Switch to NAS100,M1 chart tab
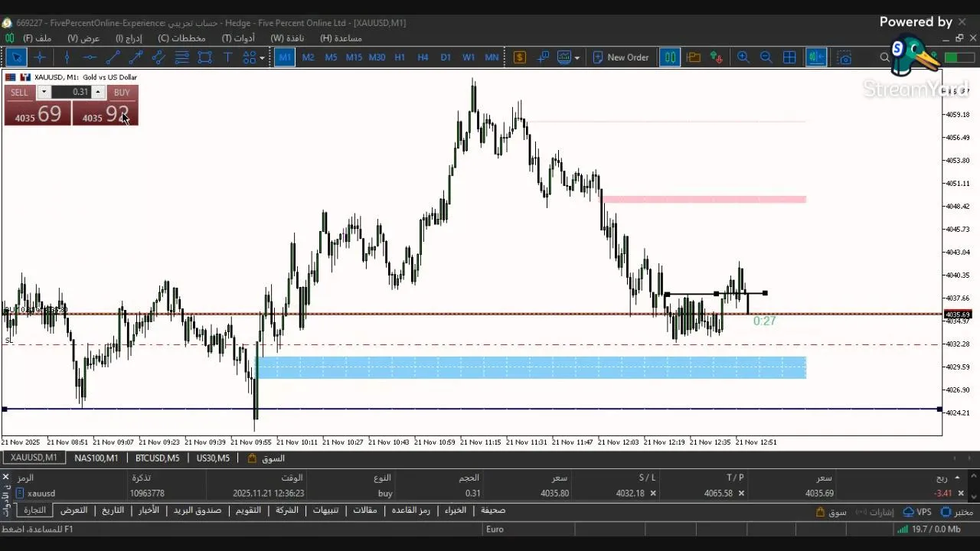980x551 pixels. click(x=96, y=458)
